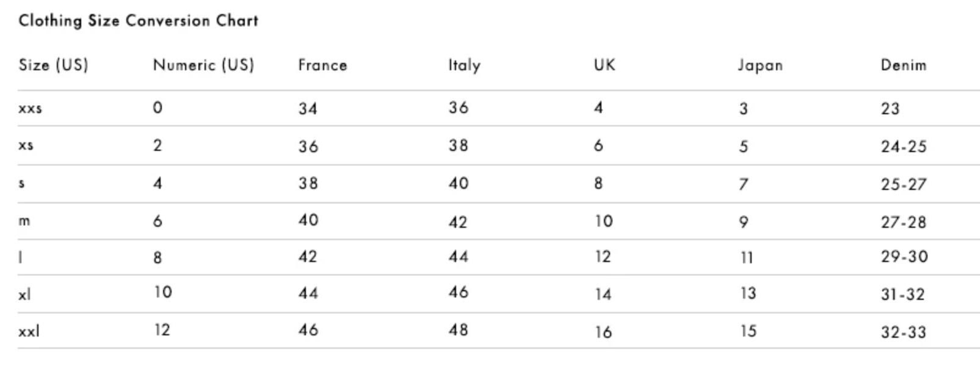The image size is (980, 375).
Task: Select UK value 14 in xl row
Action: coord(603,294)
